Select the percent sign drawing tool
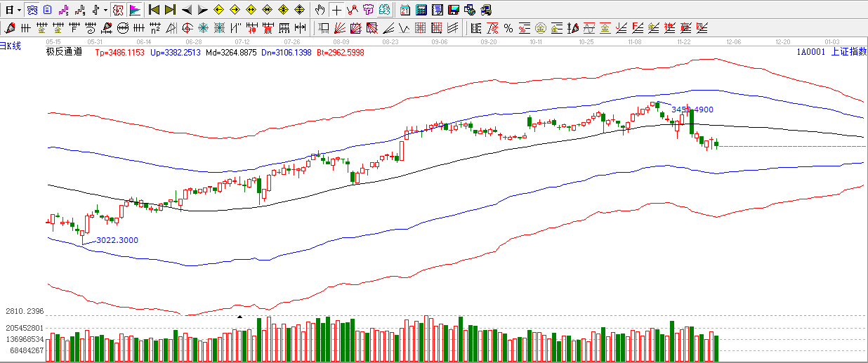 coord(508,28)
